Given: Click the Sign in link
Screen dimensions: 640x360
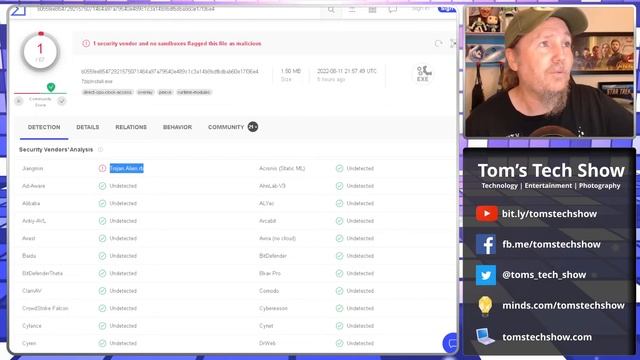Looking at the screenshot, I should 420,9.
